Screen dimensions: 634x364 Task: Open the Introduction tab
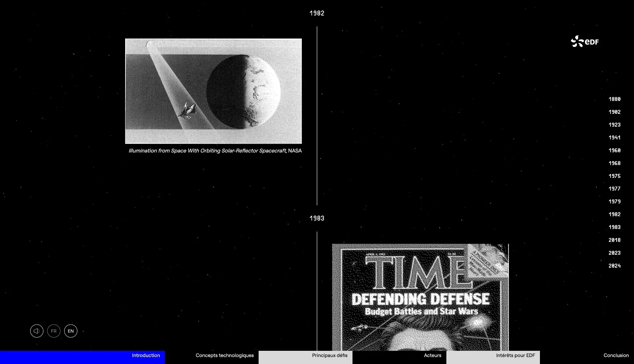tap(146, 356)
